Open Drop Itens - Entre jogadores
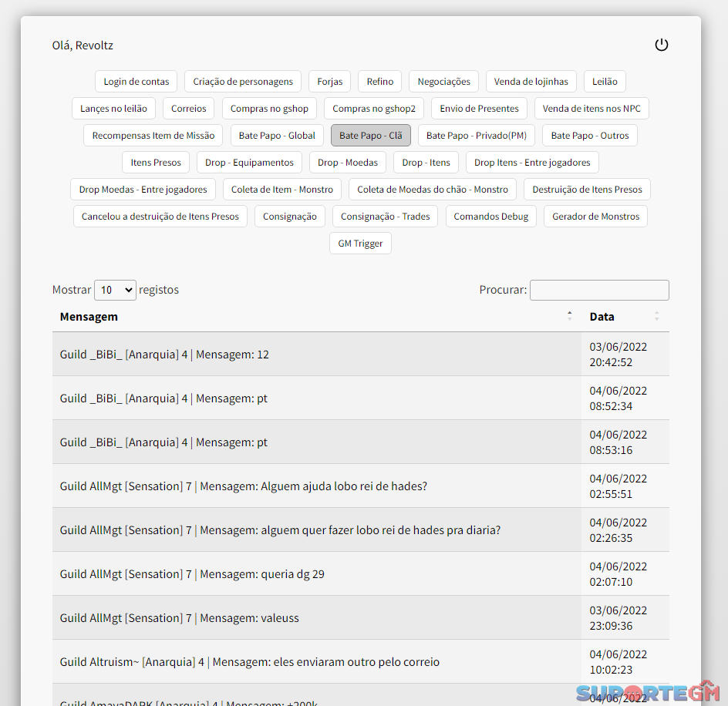The width and height of the screenshot is (728, 706). click(532, 163)
